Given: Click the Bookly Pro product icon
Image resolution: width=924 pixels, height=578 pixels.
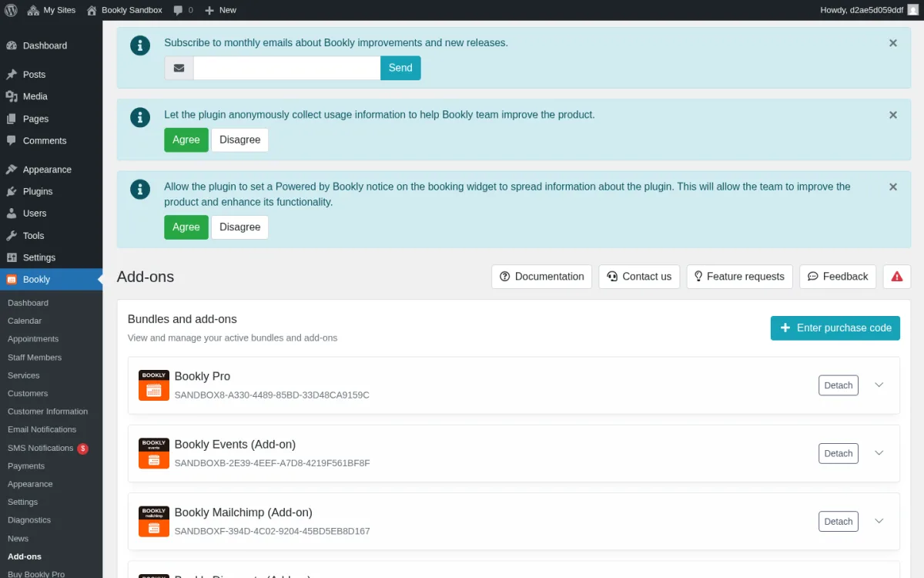Looking at the screenshot, I should 154,385.
